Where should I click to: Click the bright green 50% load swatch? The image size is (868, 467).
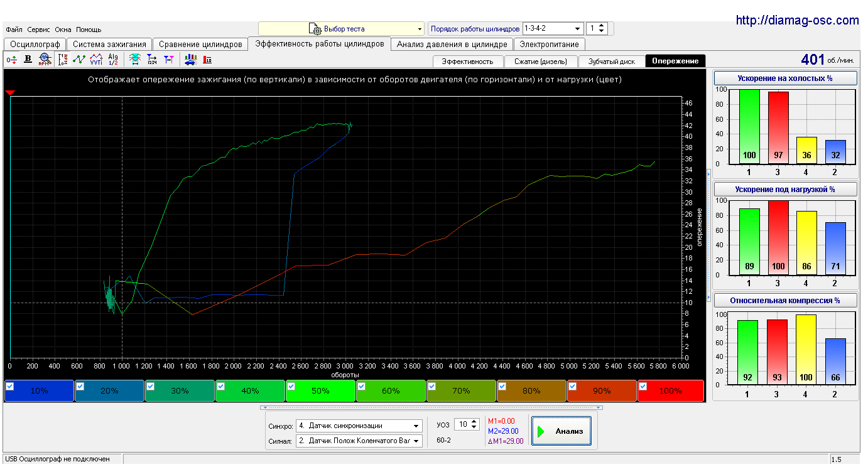320,390
